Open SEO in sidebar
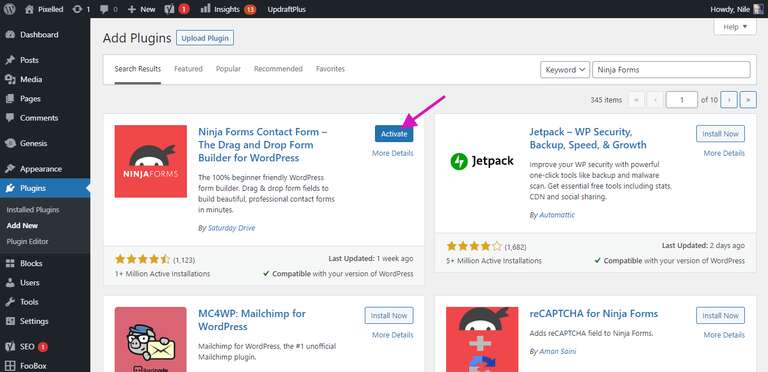This screenshot has height=372, width=768. tap(45, 347)
